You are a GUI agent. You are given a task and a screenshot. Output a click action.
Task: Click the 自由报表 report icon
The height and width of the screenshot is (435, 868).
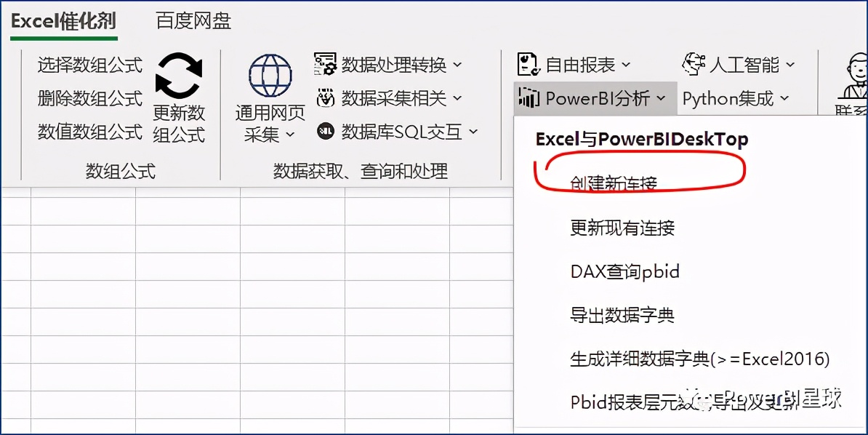(529, 64)
